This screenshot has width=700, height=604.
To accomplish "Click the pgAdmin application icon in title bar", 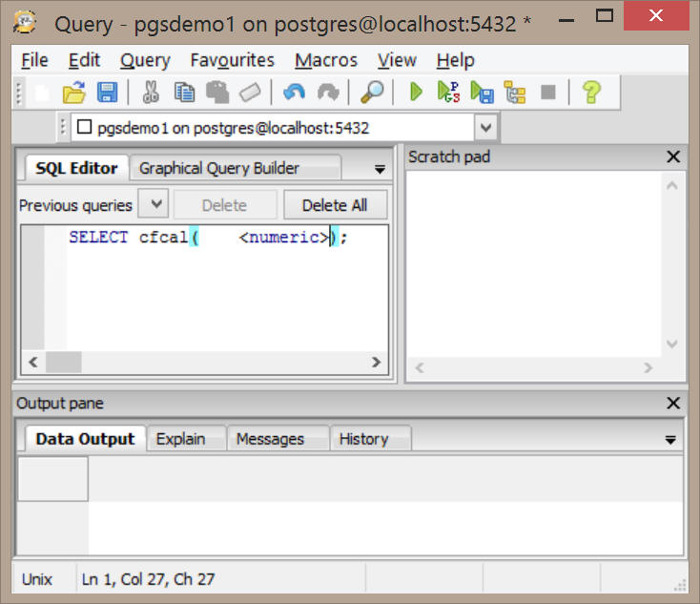I will pos(25,22).
